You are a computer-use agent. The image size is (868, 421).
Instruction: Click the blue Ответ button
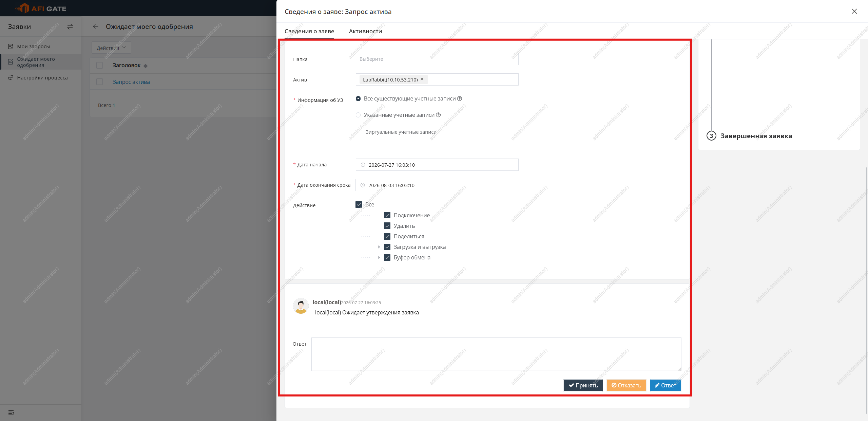pos(665,385)
